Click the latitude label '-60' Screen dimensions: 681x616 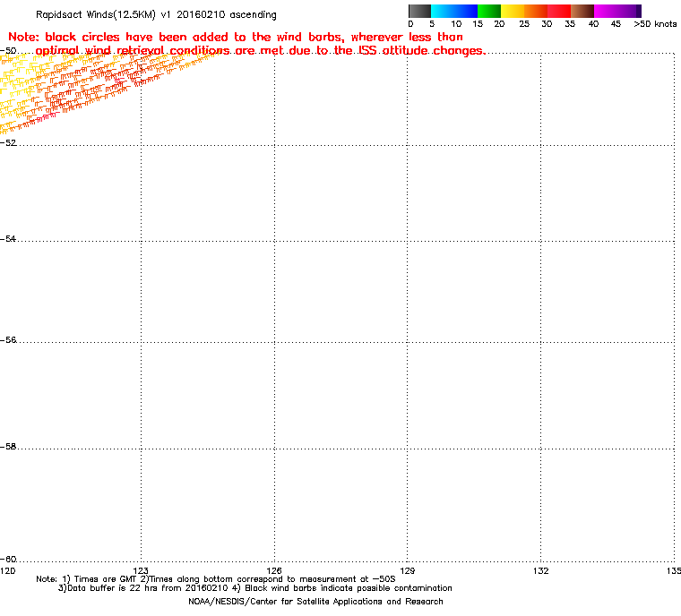click(8, 559)
